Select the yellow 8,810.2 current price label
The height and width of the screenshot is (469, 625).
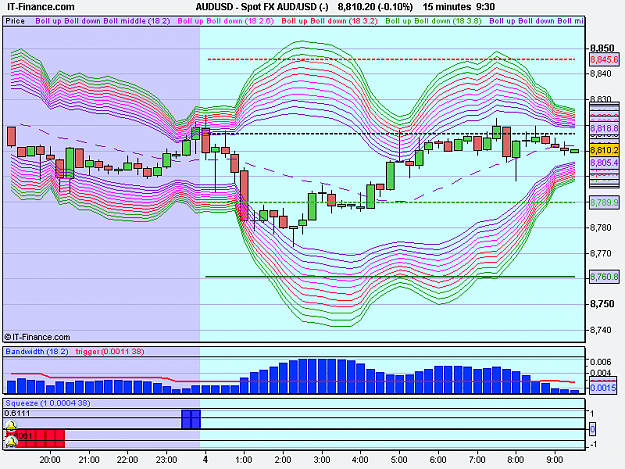[604, 151]
